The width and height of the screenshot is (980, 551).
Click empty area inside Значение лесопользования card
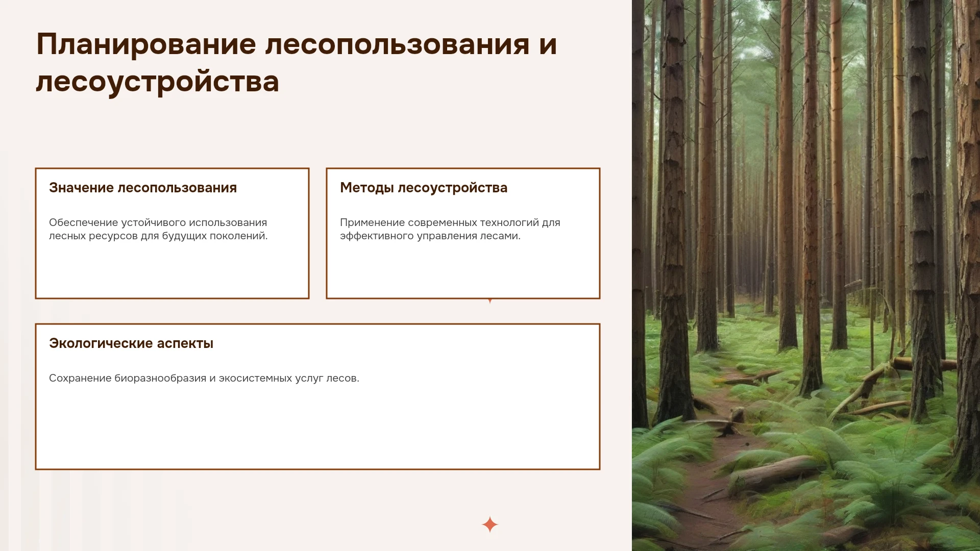click(x=172, y=270)
